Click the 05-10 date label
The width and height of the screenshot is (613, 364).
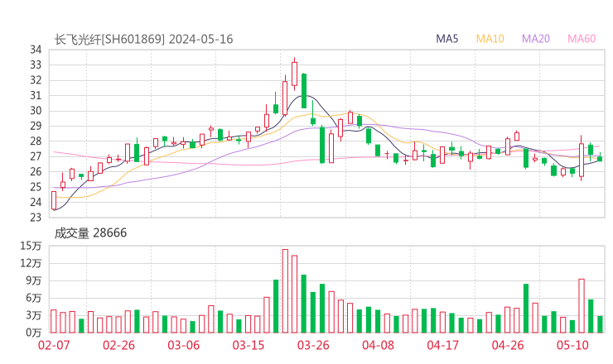click(572, 345)
